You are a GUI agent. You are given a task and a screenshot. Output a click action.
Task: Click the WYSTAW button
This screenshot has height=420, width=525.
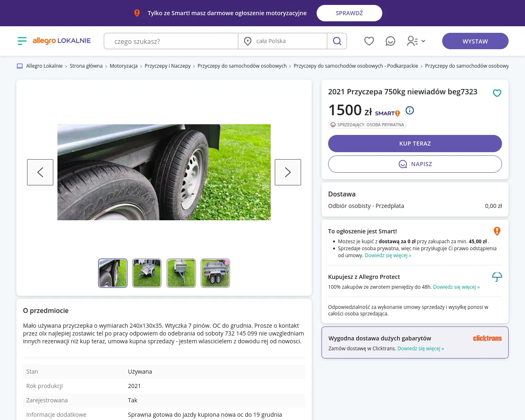pos(475,41)
